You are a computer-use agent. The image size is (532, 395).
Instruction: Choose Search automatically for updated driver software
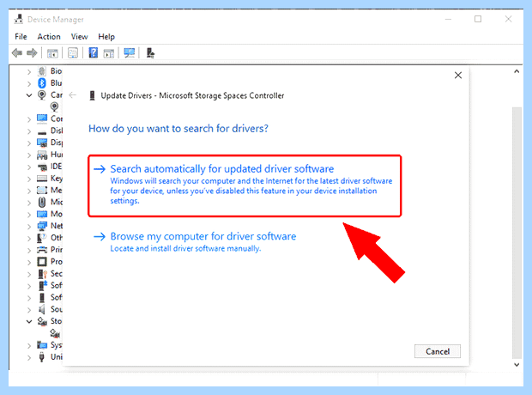point(245,185)
